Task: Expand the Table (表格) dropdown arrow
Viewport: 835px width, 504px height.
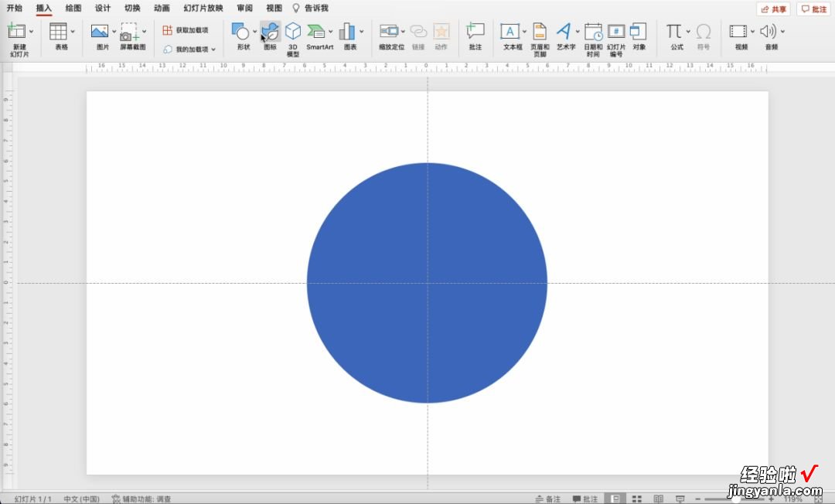Action: click(x=73, y=32)
